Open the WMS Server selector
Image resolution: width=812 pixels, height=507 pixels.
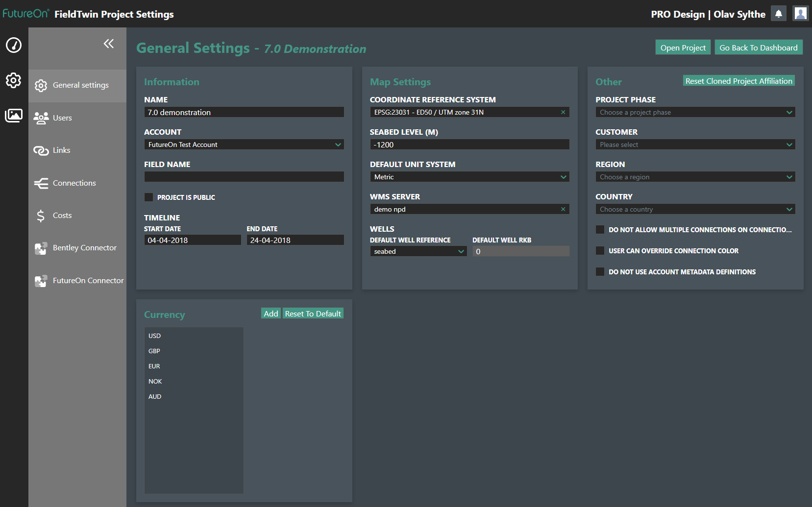tap(469, 209)
